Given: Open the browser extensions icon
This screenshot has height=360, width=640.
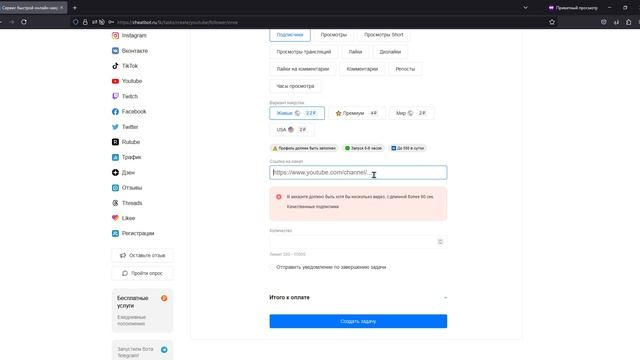Looking at the screenshot, I should tap(629, 22).
